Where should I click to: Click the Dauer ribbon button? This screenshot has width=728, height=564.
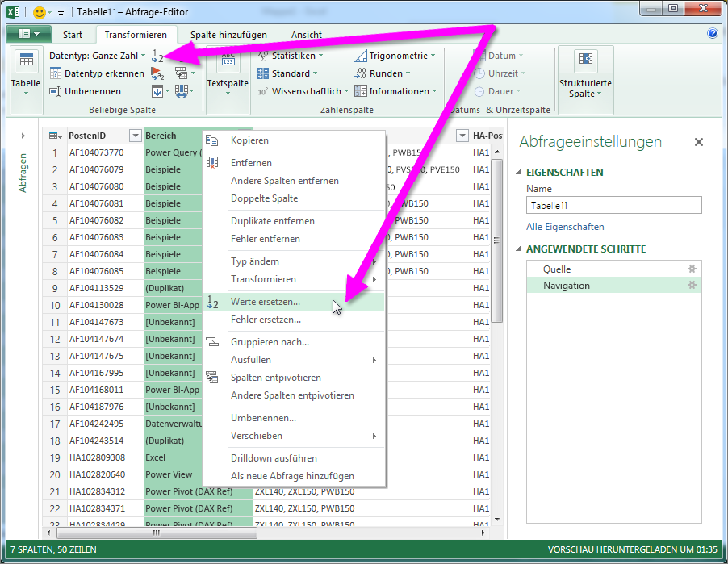[x=497, y=91]
